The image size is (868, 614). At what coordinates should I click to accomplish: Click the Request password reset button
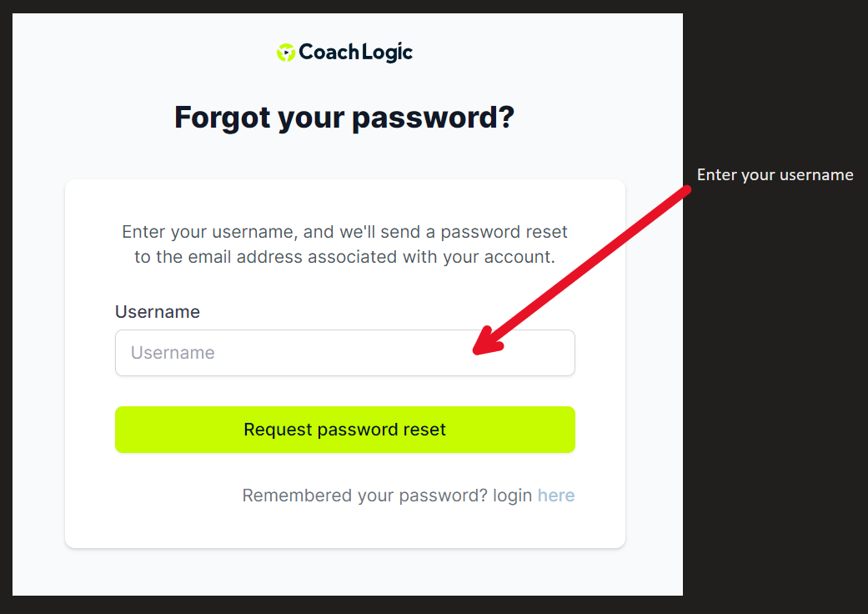[x=345, y=430]
